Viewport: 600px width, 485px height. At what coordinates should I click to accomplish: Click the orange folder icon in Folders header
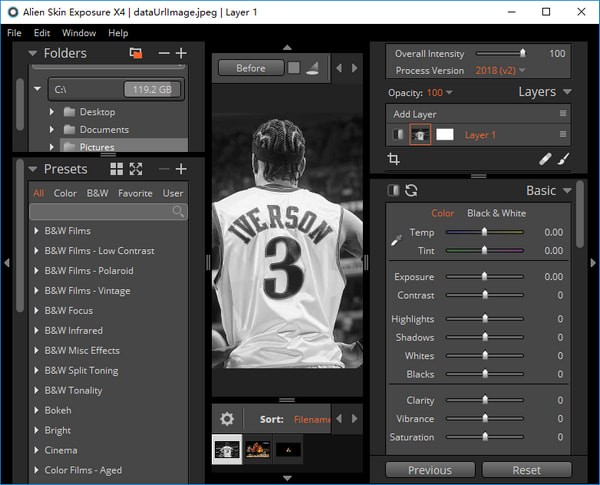point(136,53)
